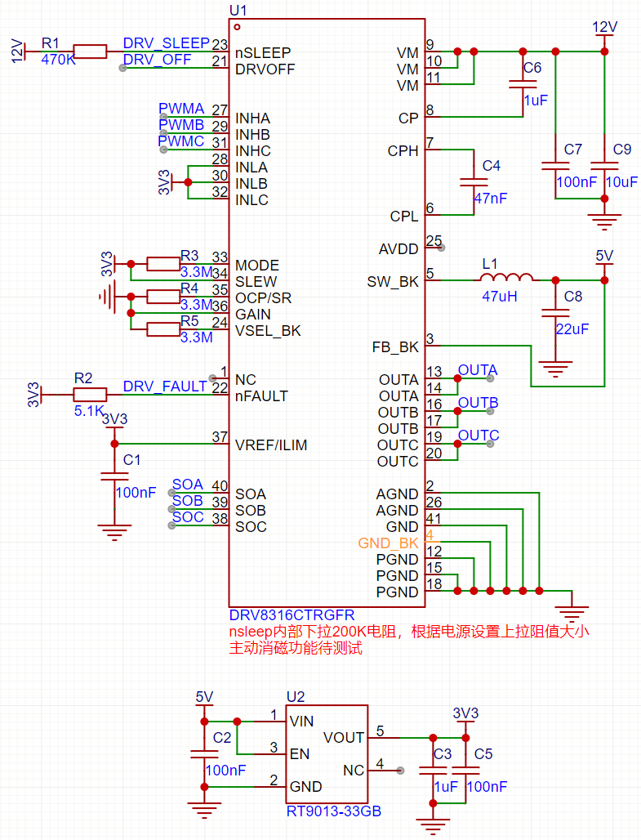The width and height of the screenshot is (641, 840).
Task: Click 5V power port near C8
Action: 604,259
